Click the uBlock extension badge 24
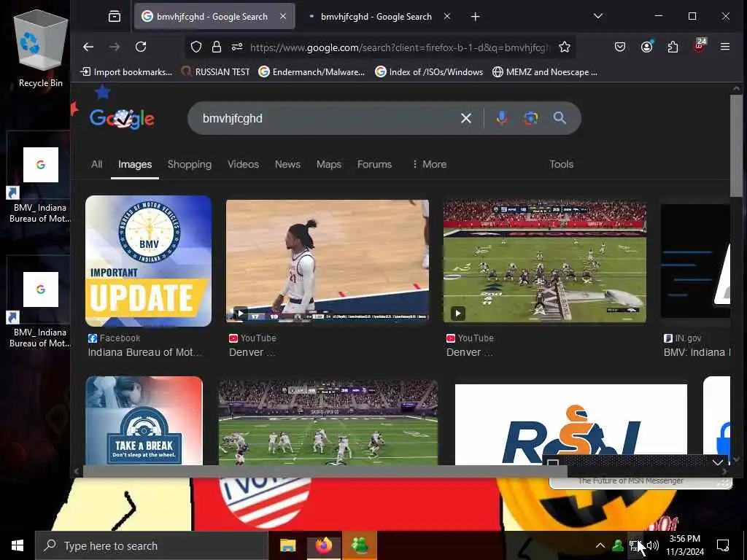Image resolution: width=747 pixels, height=560 pixels. 700,45
